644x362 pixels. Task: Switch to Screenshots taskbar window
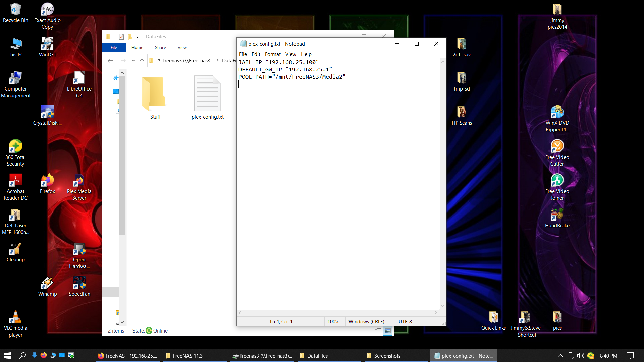396,356
